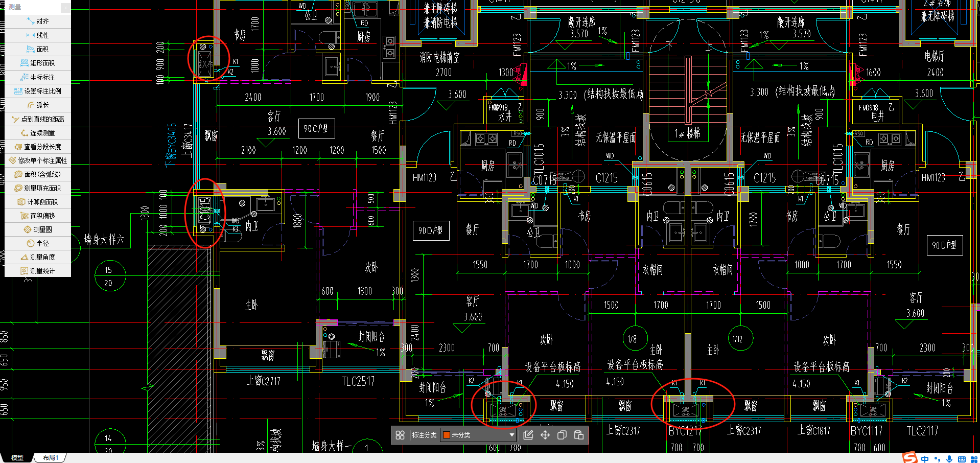The width and height of the screenshot is (980, 463).
Task: Open the Sogou toolbox grid icon
Action: pos(974,459)
